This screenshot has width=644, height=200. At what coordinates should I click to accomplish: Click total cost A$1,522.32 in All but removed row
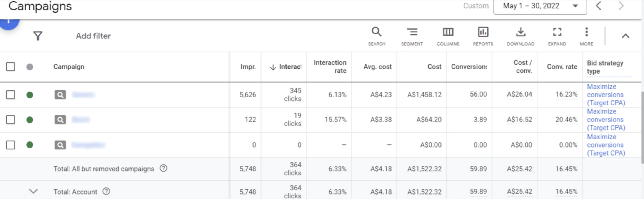click(424, 169)
